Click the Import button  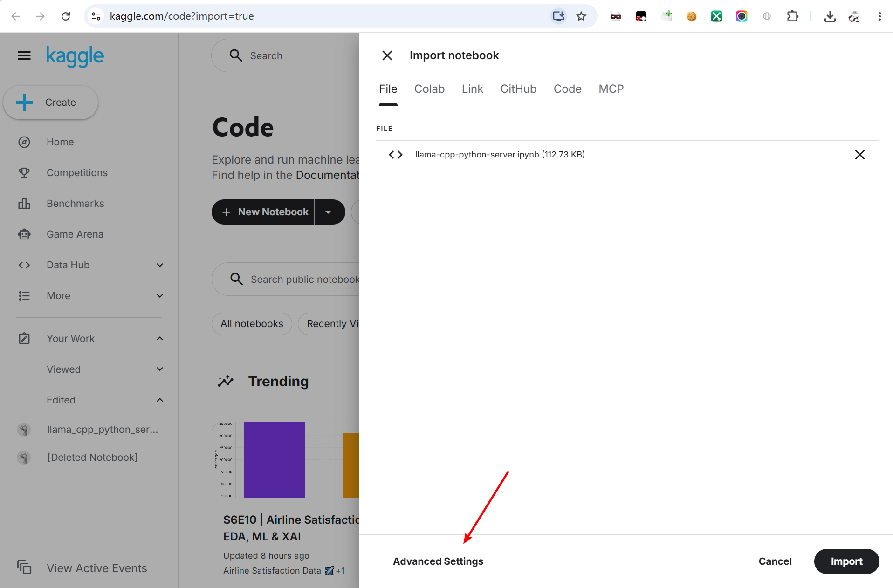click(846, 561)
